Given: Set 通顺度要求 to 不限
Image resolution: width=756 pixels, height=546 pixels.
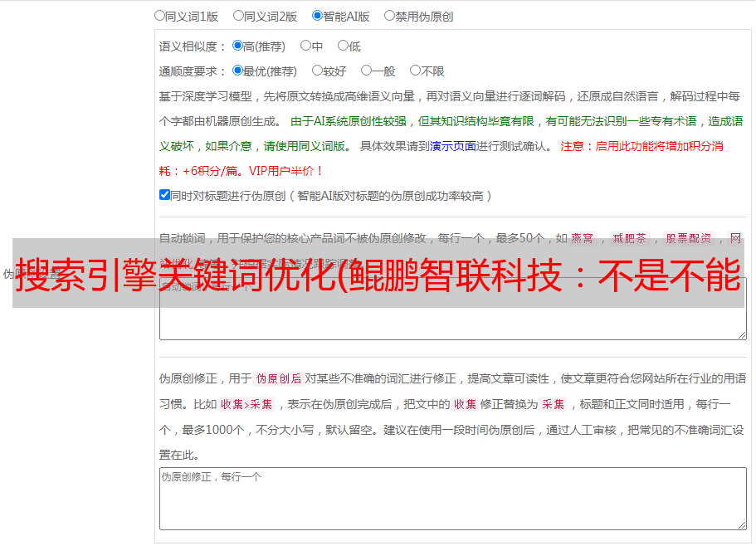Looking at the screenshot, I should point(415,71).
